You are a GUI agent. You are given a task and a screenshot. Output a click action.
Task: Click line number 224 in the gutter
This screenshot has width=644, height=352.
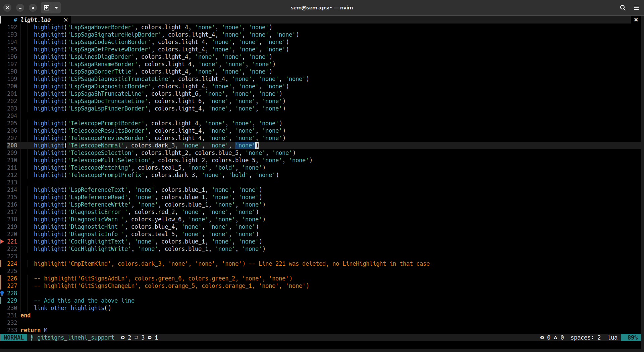point(12,264)
